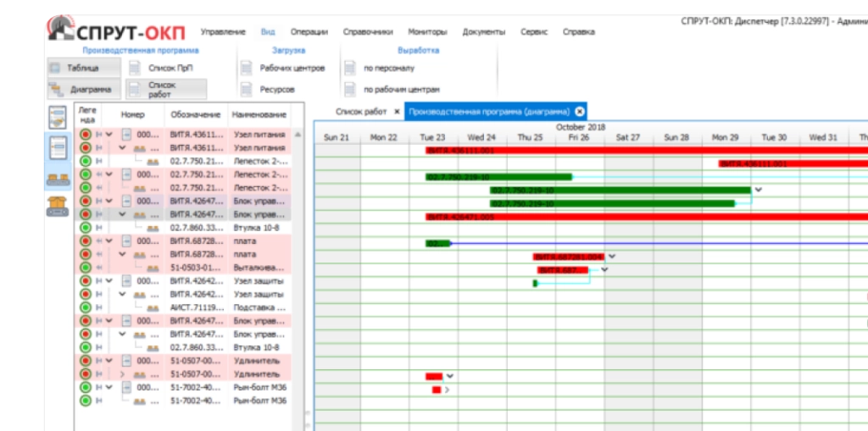Screen dimensions: 868x431
Task: Toggle red status indicator of first row
Action: (86, 135)
